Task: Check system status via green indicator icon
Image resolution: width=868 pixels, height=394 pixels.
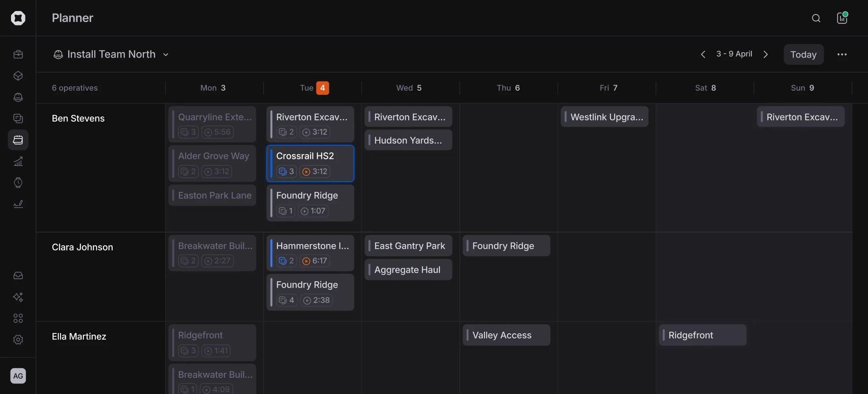Action: (x=842, y=18)
